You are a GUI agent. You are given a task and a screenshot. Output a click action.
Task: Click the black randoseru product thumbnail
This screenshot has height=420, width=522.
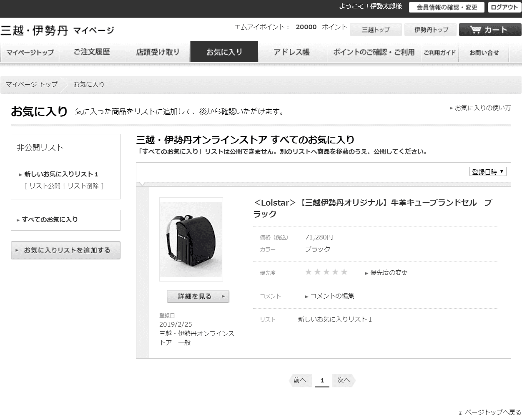pyautogui.click(x=191, y=239)
